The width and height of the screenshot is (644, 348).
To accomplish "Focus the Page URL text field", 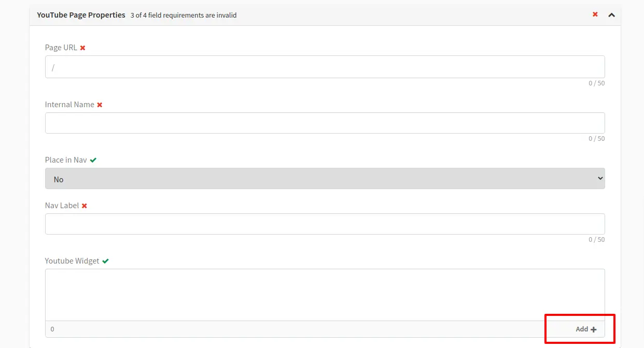I will (x=325, y=67).
